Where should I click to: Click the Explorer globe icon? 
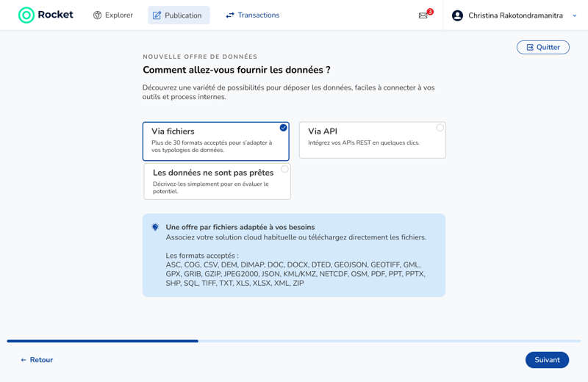pos(98,15)
